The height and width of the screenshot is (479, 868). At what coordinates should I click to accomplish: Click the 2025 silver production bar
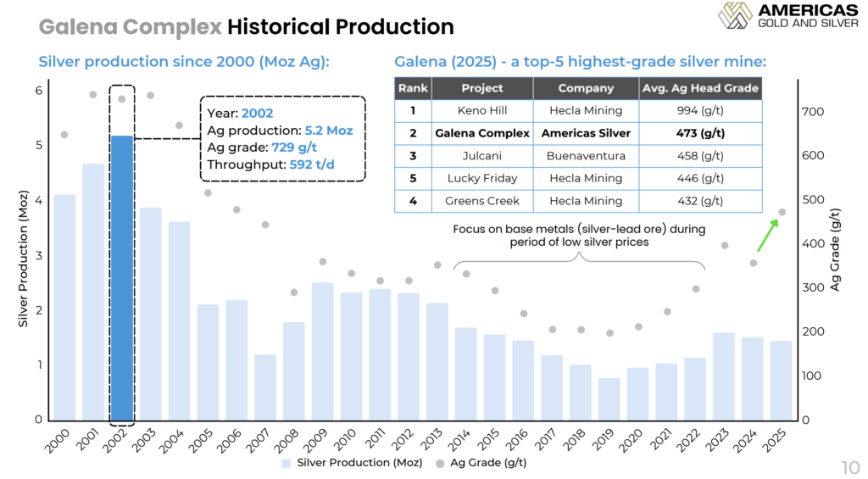click(781, 381)
